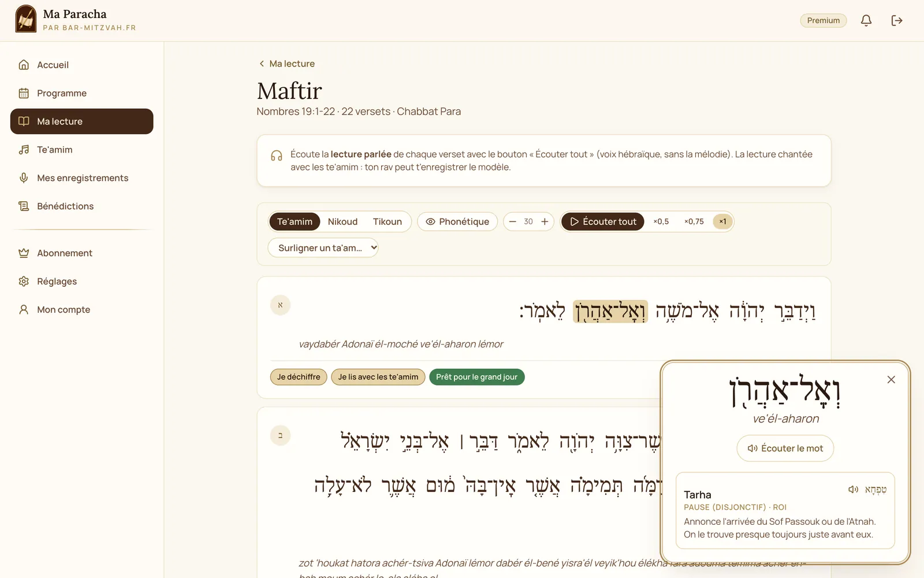The height and width of the screenshot is (578, 924).
Task: Open the Surligner un ta'am dropdown
Action: point(323,248)
